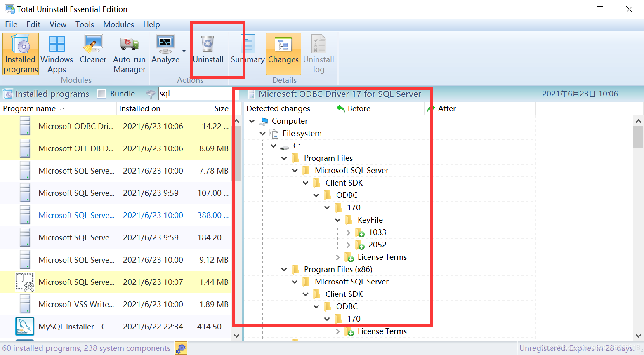Open the File menu
644x355 pixels.
tap(11, 25)
